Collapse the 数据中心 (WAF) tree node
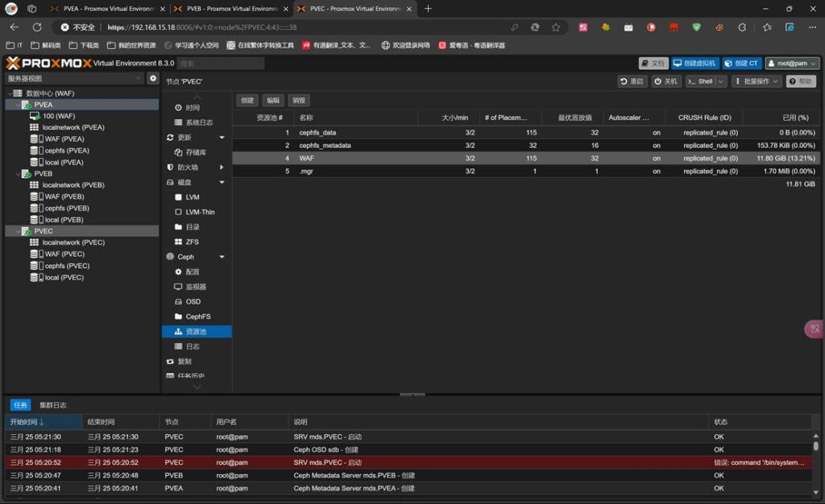825x504 pixels. pos(10,93)
